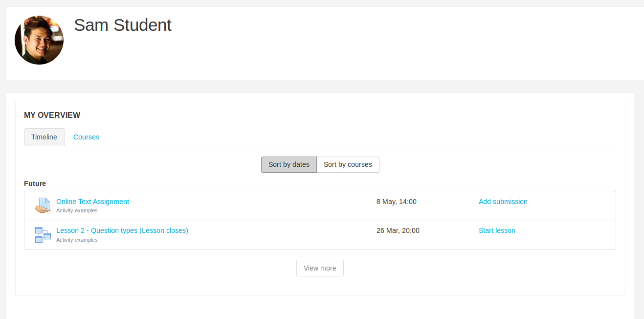This screenshot has height=319, width=644.
Task: Click Activity examples under Online Text Assignment
Action: [x=77, y=211]
